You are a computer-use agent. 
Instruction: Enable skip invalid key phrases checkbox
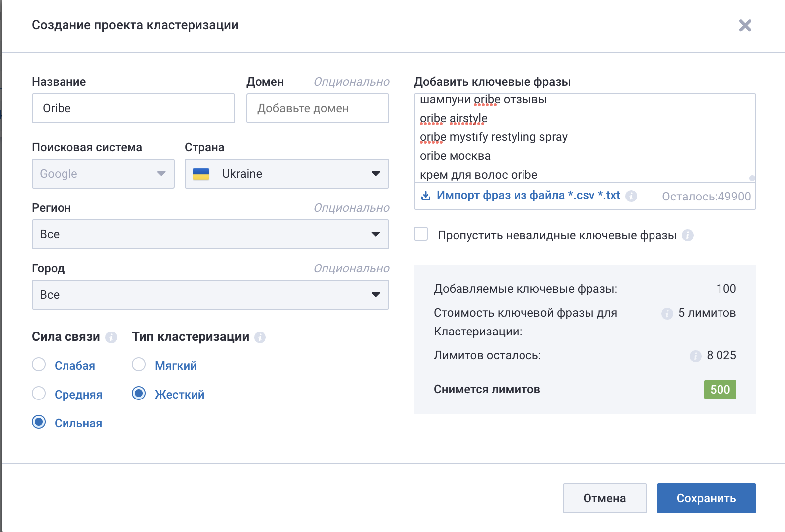[421, 234]
